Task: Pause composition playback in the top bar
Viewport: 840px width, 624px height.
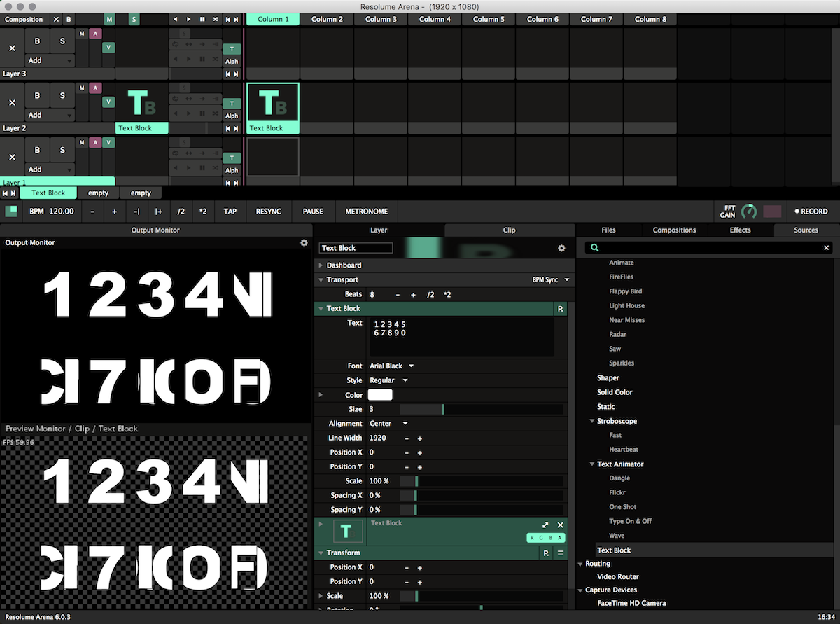Action: 202,20
